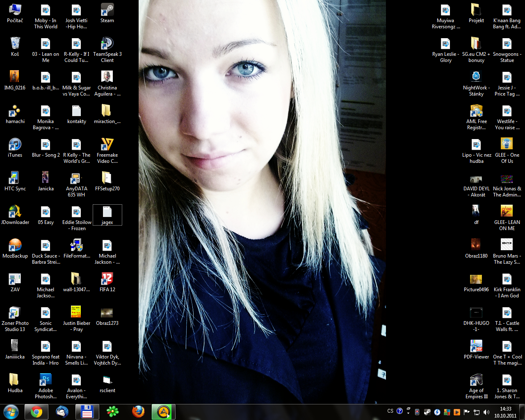Screen dimensions: 525x420
Task: Open the SG.eu CM2 + bonusy folder
Action: (476, 50)
